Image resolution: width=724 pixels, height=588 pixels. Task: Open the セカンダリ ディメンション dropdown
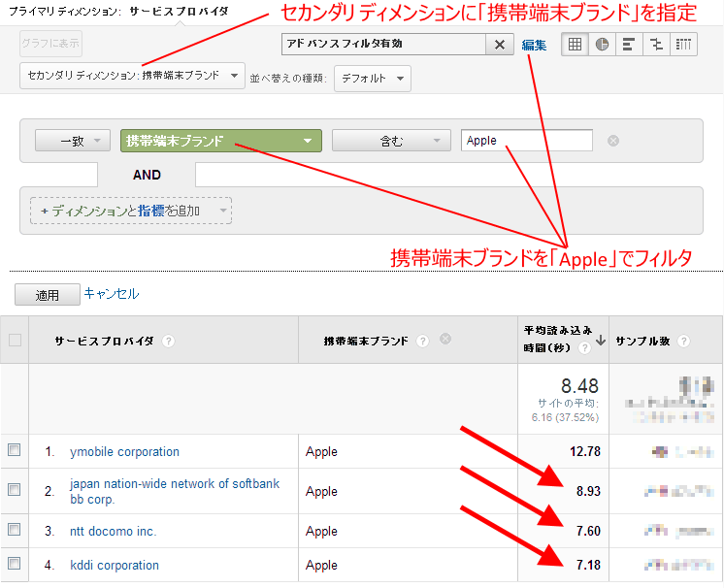point(133,76)
